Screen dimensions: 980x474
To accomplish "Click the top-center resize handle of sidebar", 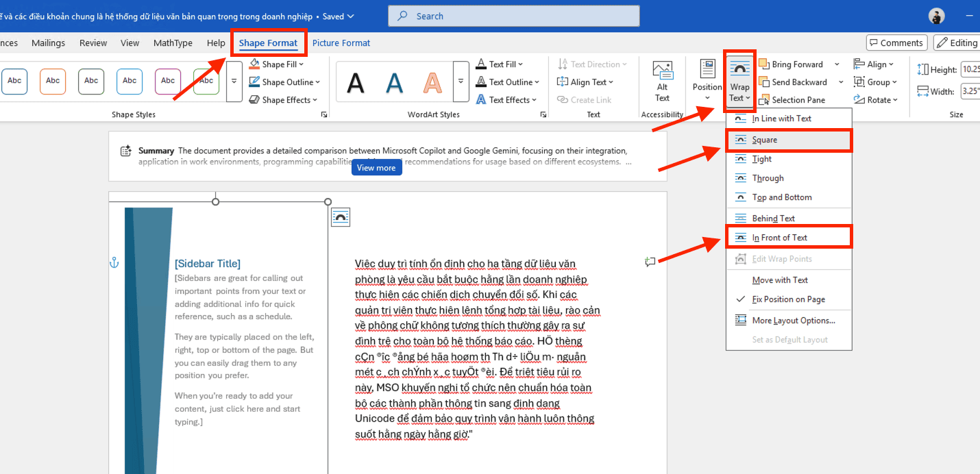I will 216,201.
